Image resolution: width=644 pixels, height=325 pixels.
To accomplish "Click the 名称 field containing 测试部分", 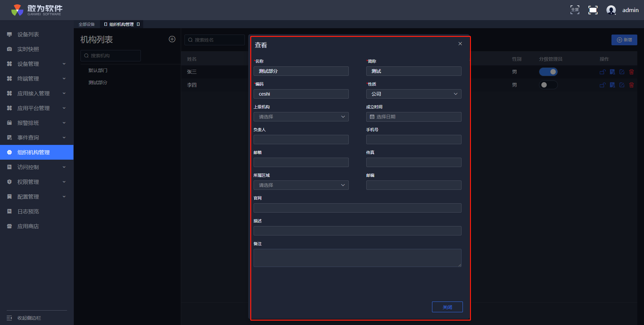I will click(301, 71).
